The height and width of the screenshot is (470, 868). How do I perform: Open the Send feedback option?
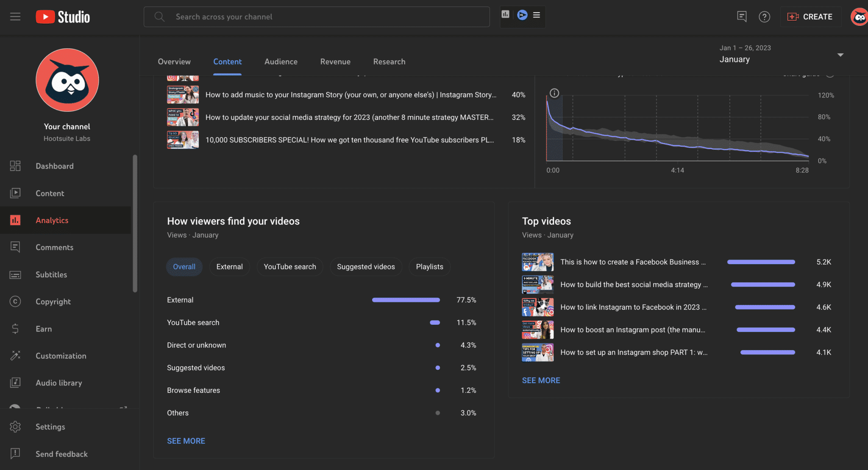(61, 453)
